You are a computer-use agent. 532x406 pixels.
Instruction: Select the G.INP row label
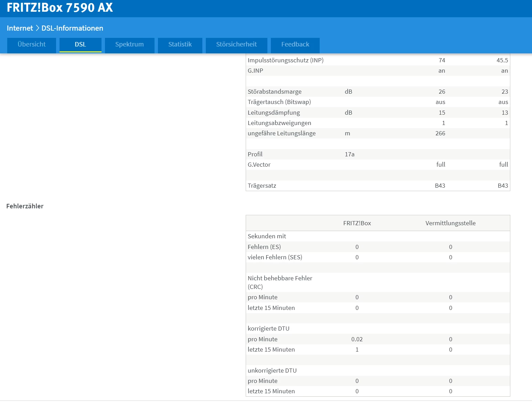255,71
